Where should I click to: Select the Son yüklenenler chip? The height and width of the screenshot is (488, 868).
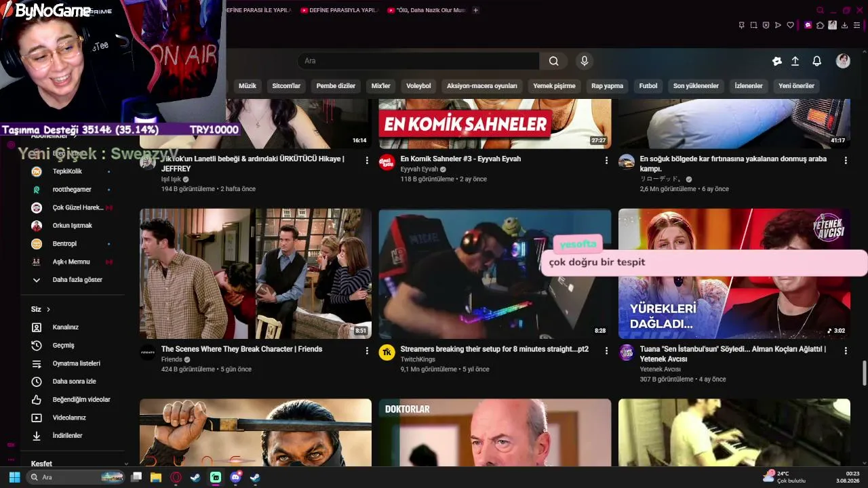pos(696,86)
